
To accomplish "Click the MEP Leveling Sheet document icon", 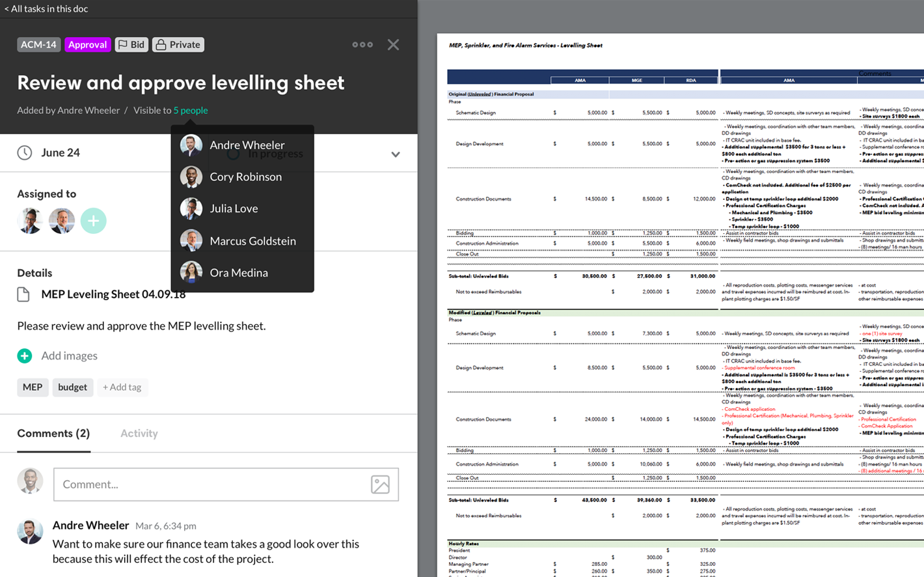I will tap(23, 294).
